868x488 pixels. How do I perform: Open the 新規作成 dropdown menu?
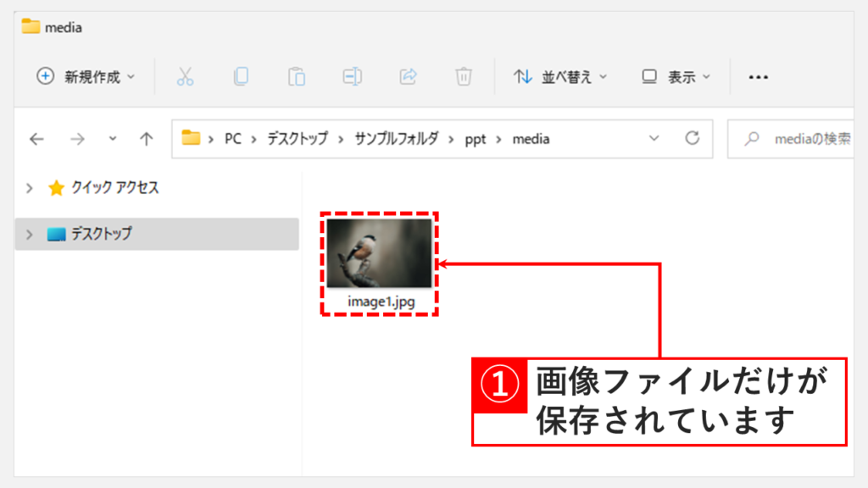[x=86, y=77]
